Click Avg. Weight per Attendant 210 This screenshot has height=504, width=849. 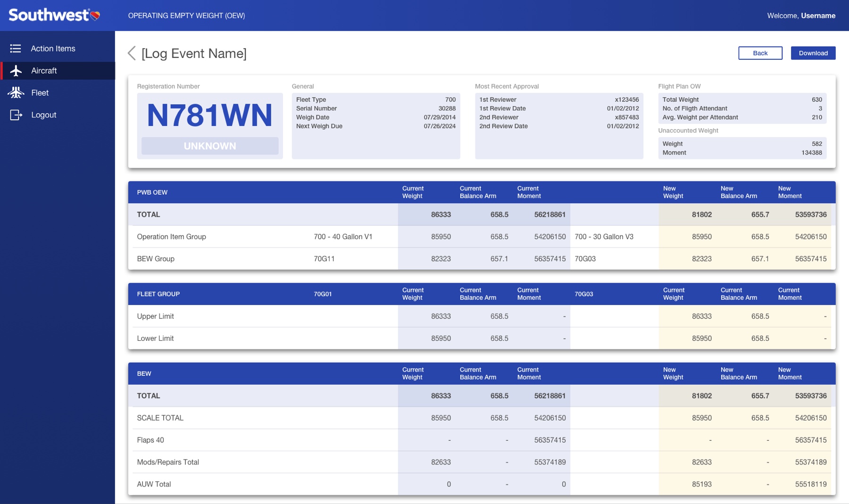(817, 117)
